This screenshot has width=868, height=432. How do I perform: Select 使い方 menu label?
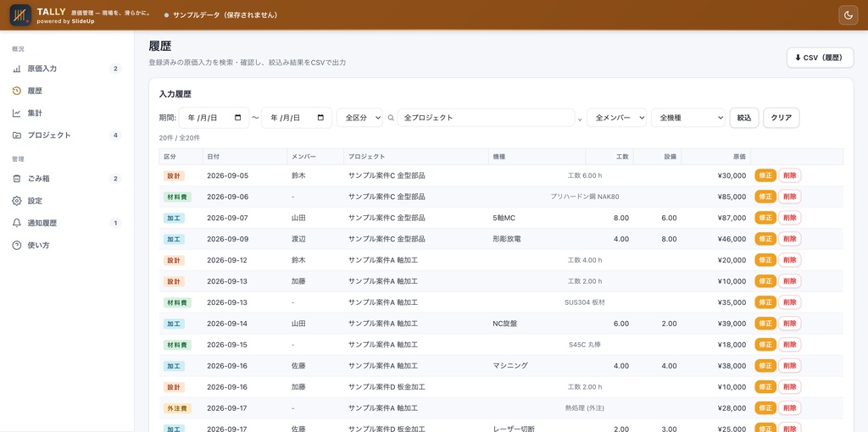coord(39,245)
